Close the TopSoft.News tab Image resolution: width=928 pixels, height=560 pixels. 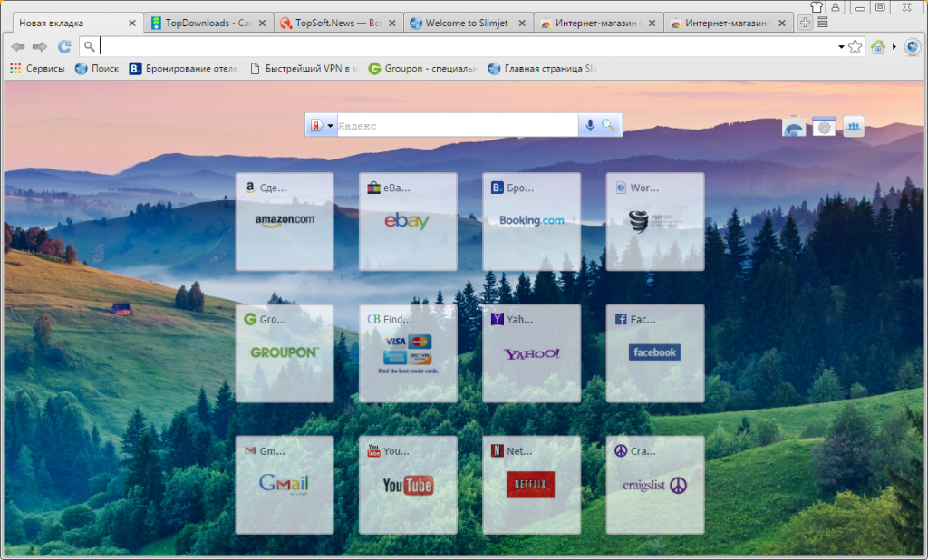click(x=391, y=23)
